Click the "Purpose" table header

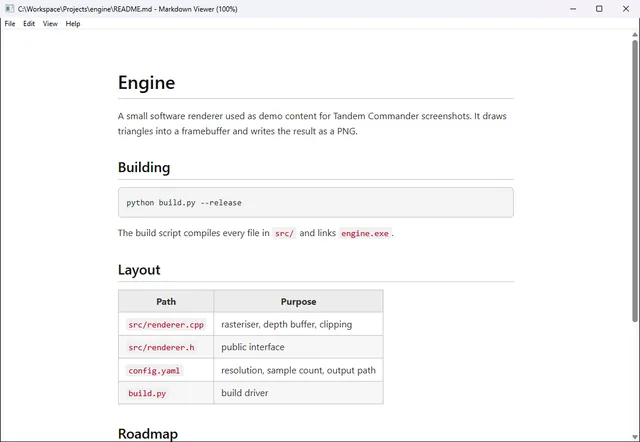coord(298,302)
